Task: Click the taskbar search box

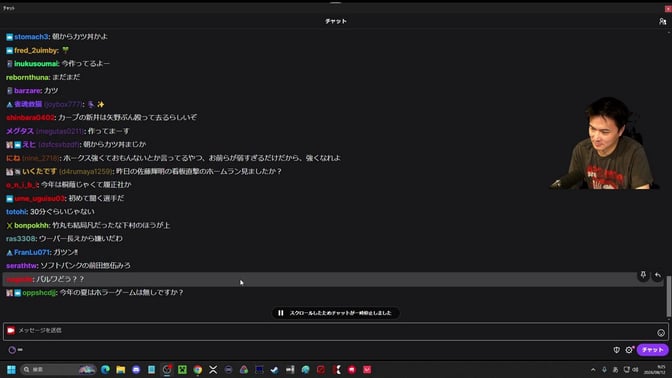Action: (58, 369)
